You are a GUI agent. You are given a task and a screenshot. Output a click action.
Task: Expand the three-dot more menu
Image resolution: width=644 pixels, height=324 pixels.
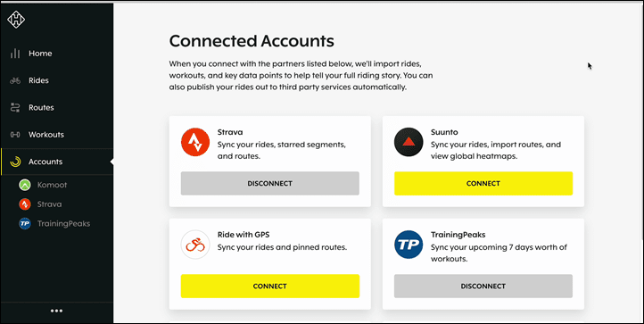coord(56,311)
